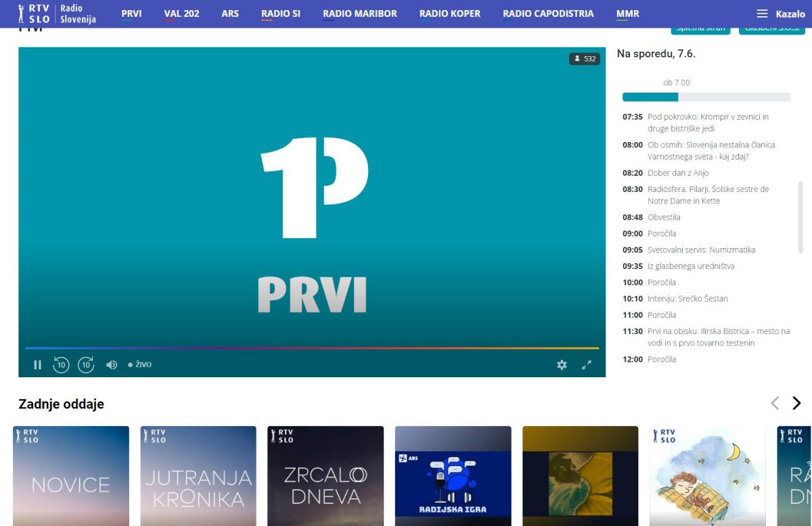Show next Zadnje oddaje shows arrow
Image resolution: width=812 pixels, height=526 pixels.
[796, 404]
